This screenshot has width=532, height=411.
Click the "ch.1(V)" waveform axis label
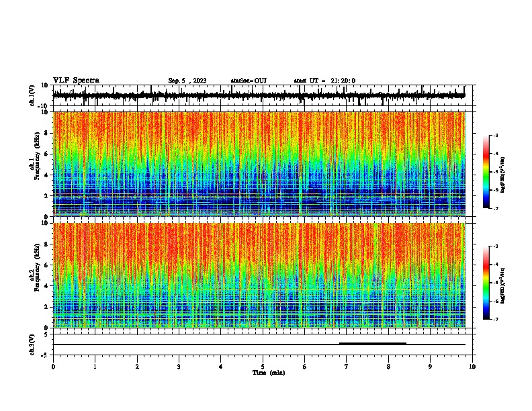click(32, 95)
